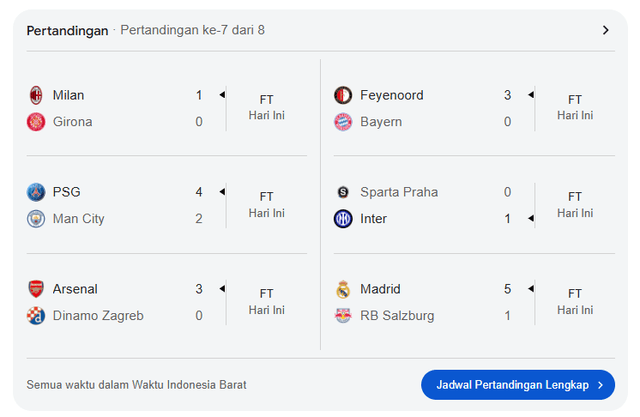This screenshot has height=417, width=640.
Task: Open the Pertandingan section heading
Action: [67, 30]
